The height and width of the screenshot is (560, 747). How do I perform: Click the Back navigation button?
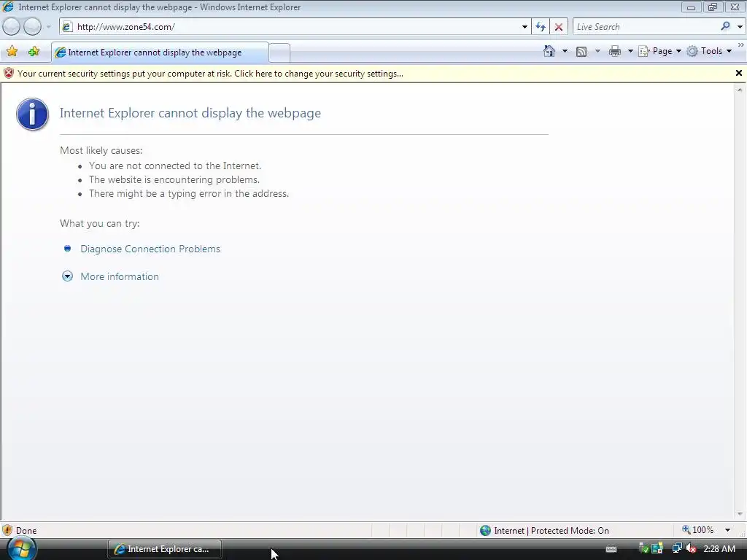(12, 27)
